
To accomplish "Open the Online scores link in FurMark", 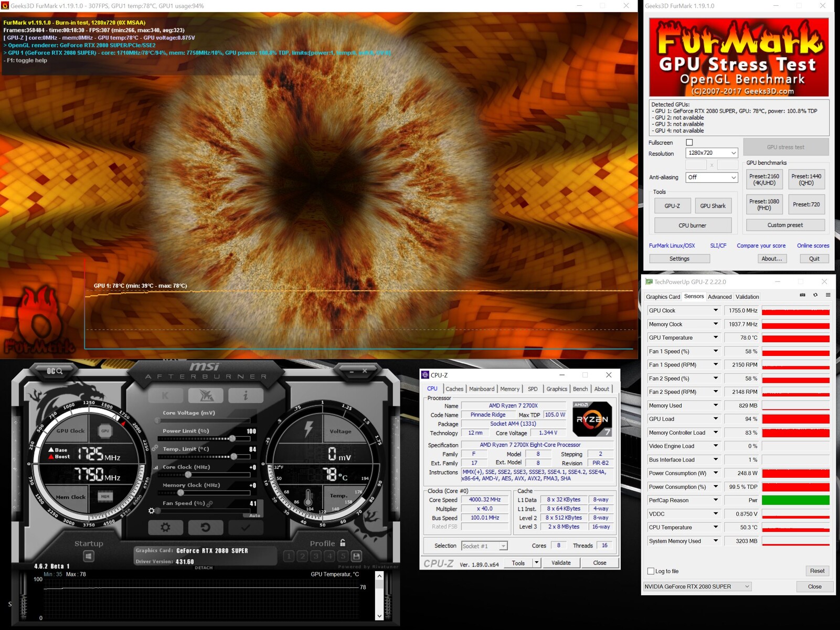I will [813, 246].
